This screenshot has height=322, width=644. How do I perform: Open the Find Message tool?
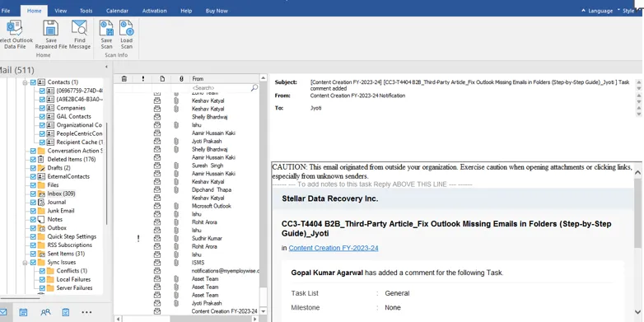coord(79,35)
